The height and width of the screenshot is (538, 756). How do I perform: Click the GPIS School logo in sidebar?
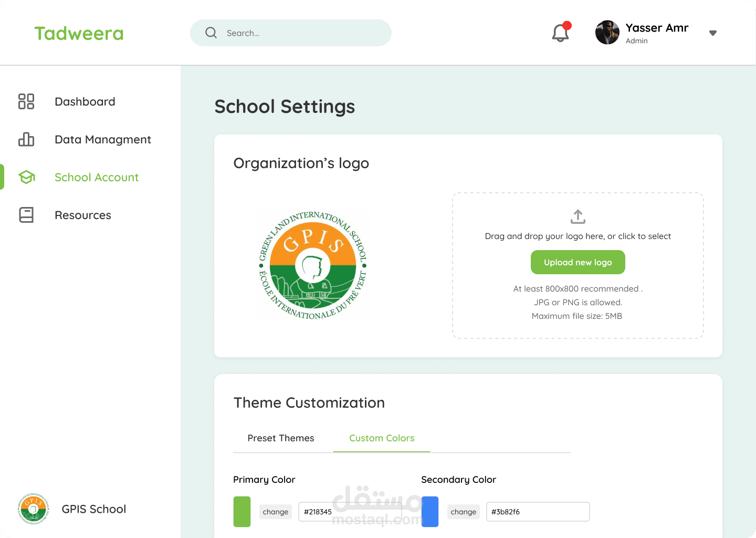coord(33,509)
